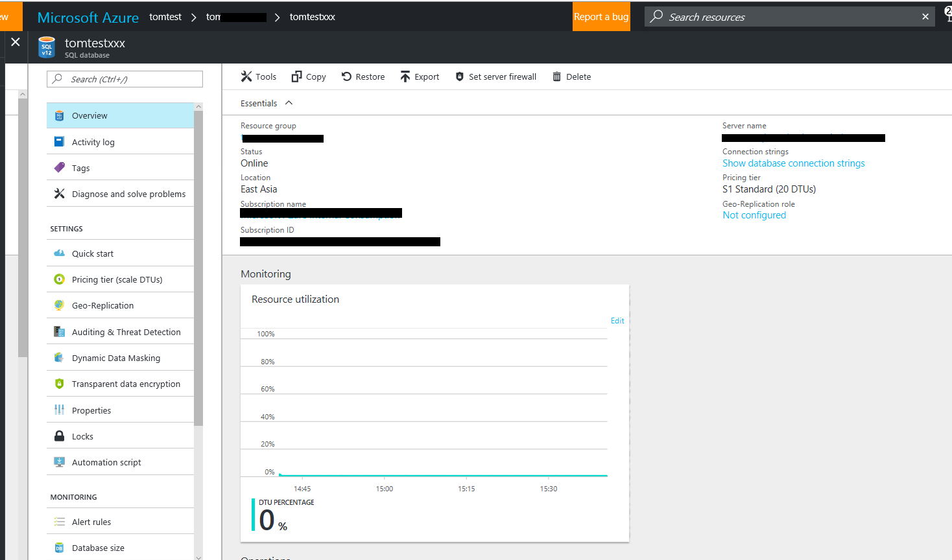Click the Transparent data encryption shield icon

coord(59,384)
